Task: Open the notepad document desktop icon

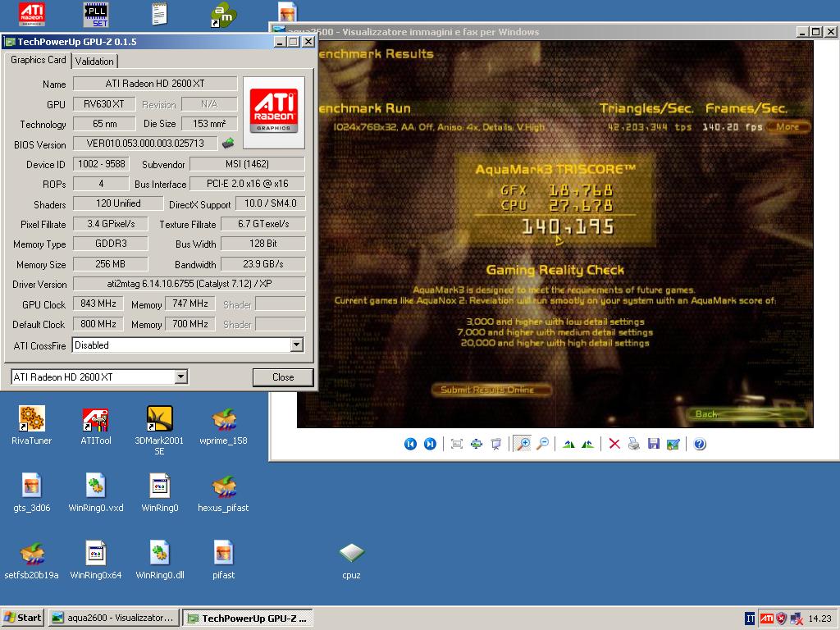Action: (x=160, y=14)
